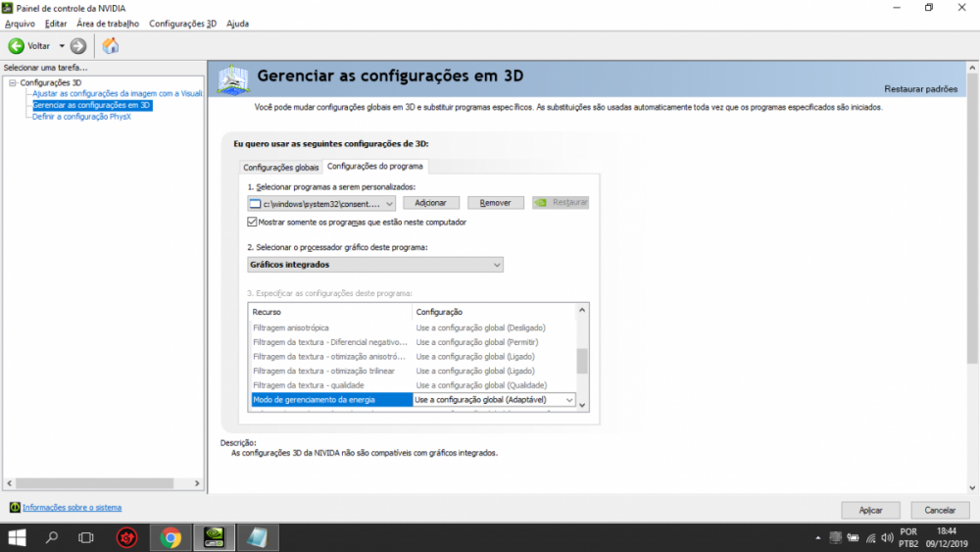
Task: Click the grey forward arrow icon
Action: click(78, 46)
